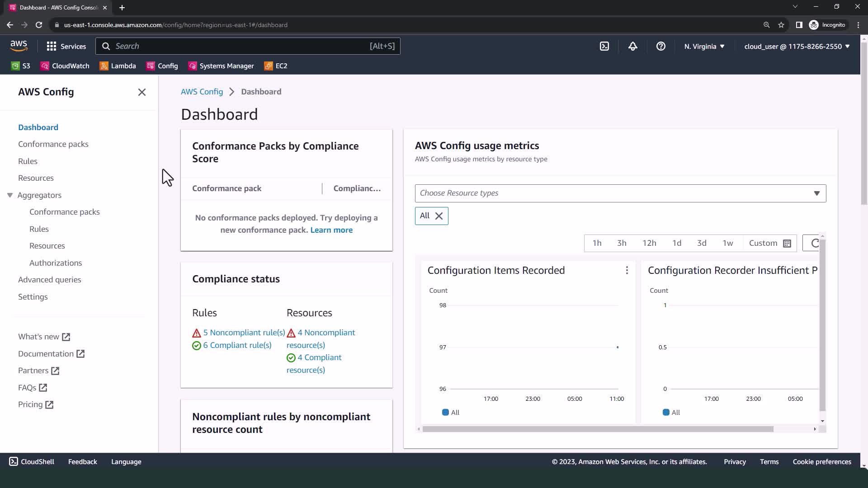The width and height of the screenshot is (868, 488).
Task: Click the Learn more link for conformance packs
Action: (x=331, y=230)
